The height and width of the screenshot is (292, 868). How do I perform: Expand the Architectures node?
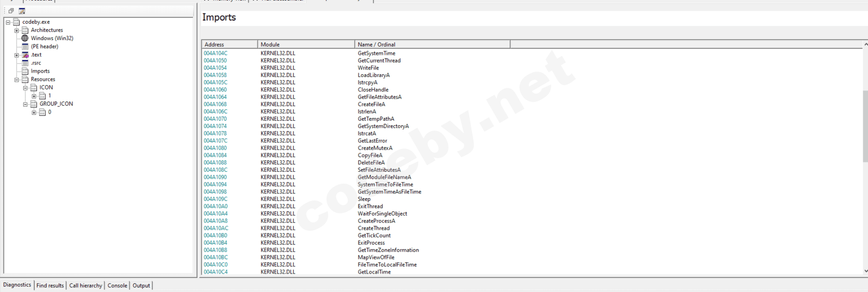[x=17, y=30]
